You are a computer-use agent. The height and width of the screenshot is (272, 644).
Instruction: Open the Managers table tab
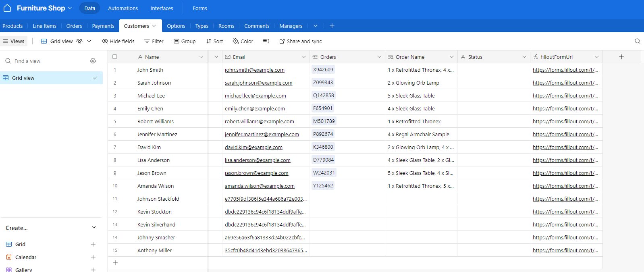click(x=291, y=26)
